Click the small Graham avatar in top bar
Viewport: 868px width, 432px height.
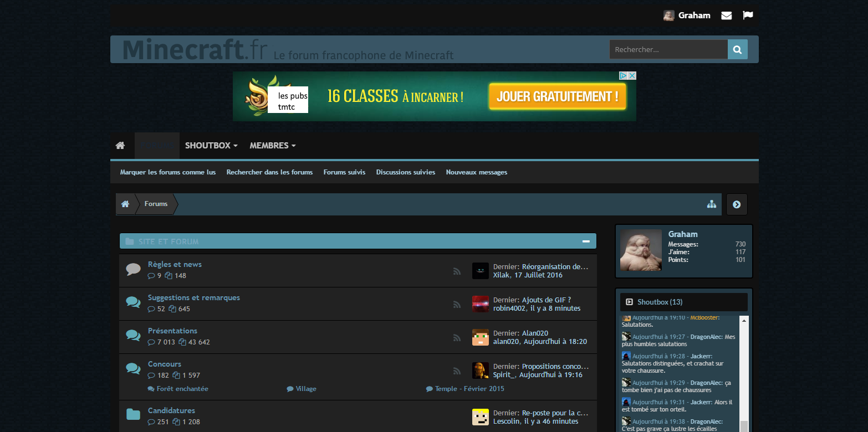tap(669, 16)
